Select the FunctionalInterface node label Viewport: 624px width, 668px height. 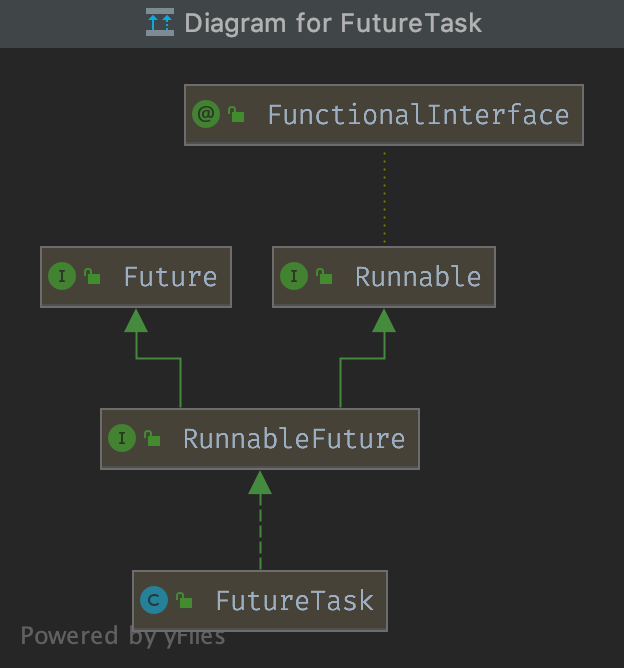tap(418, 115)
